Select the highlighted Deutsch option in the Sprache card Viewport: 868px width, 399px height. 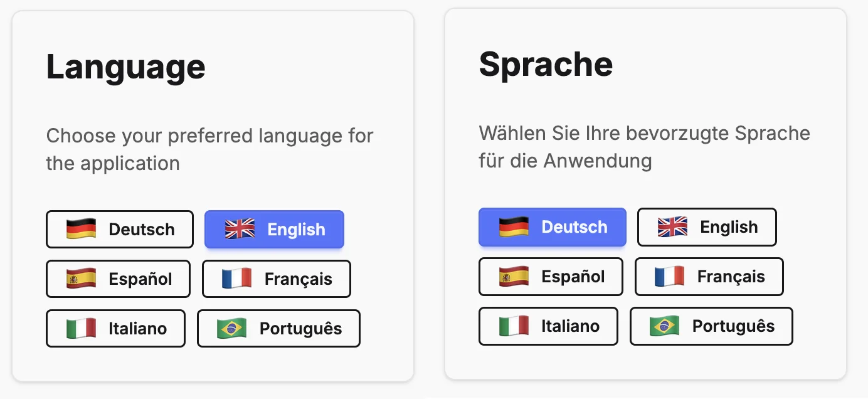(553, 226)
